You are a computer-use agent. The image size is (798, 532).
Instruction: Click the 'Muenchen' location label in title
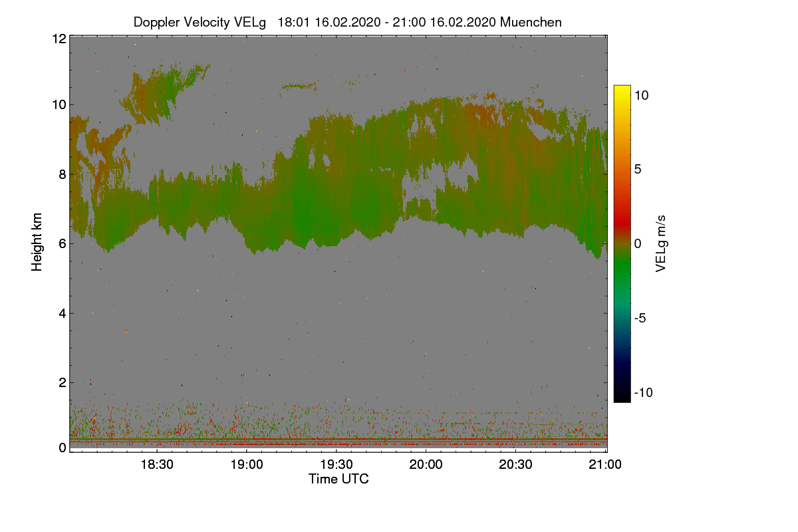(x=531, y=22)
